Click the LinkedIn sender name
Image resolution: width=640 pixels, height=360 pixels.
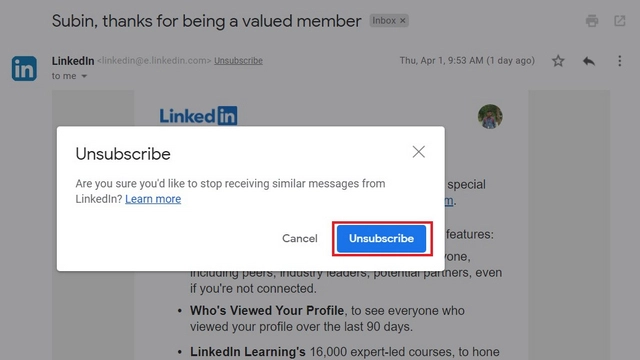(73, 61)
